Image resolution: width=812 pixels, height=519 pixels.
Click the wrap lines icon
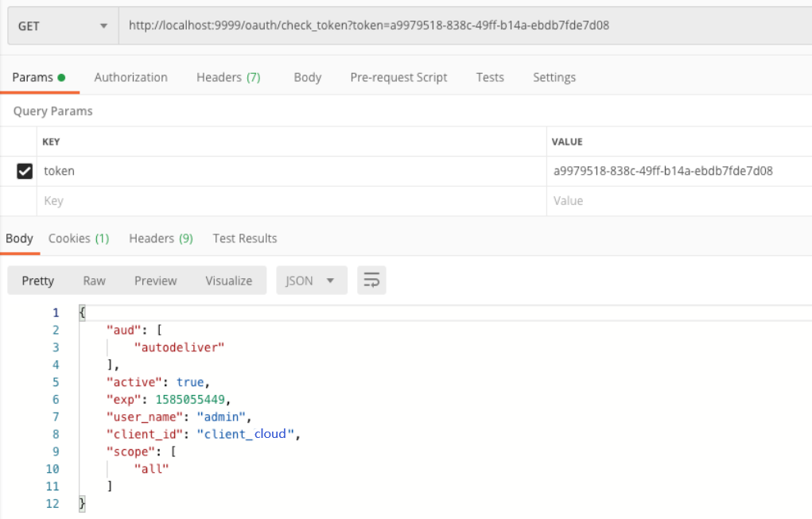[371, 281]
